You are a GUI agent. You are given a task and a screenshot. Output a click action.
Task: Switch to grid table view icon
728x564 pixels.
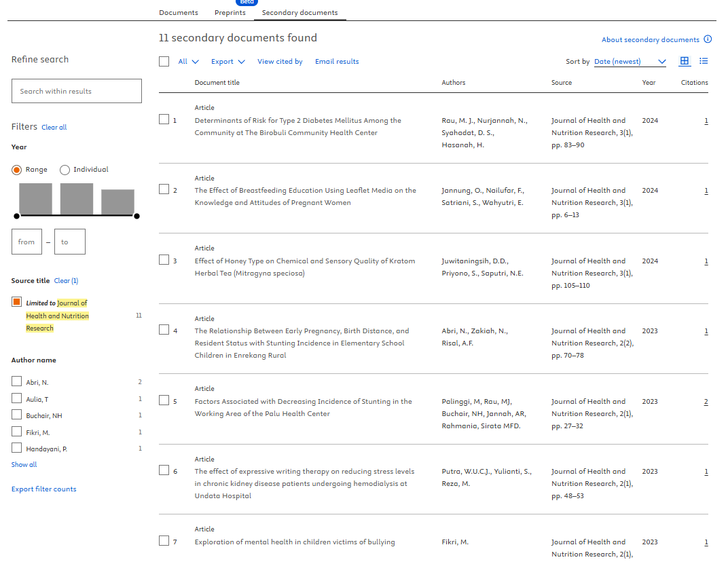pos(685,61)
